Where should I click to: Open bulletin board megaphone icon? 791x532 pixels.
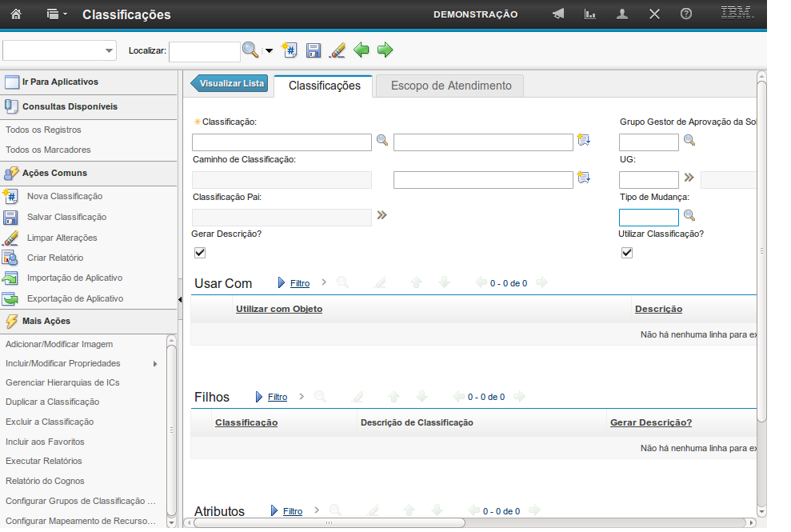(558, 14)
